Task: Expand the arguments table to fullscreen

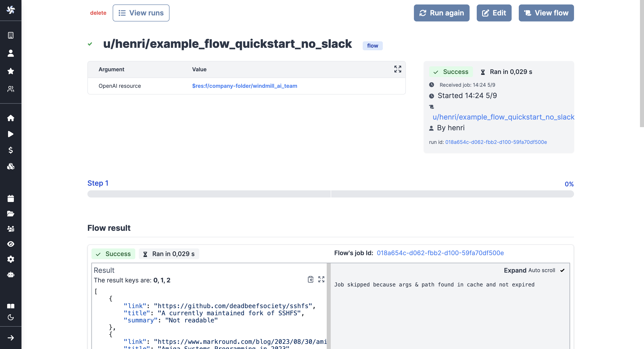Action: [398, 69]
